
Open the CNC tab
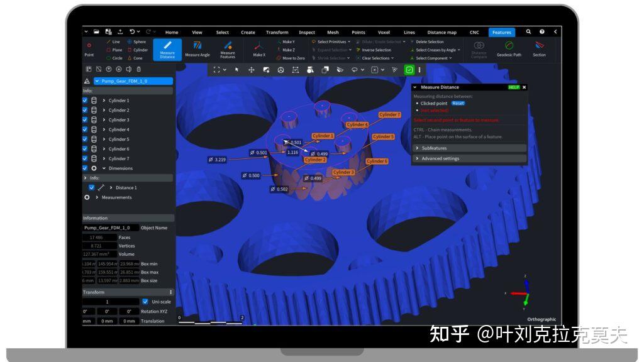(x=474, y=33)
